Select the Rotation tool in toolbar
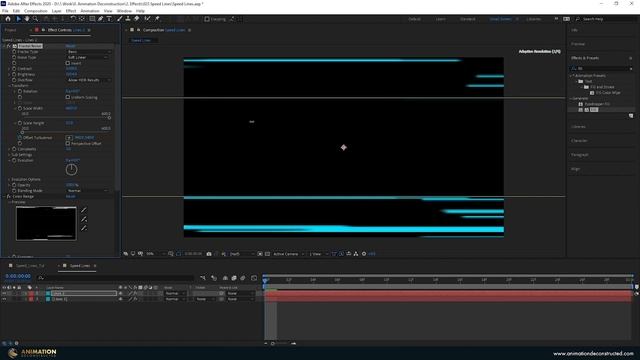 click(73, 19)
